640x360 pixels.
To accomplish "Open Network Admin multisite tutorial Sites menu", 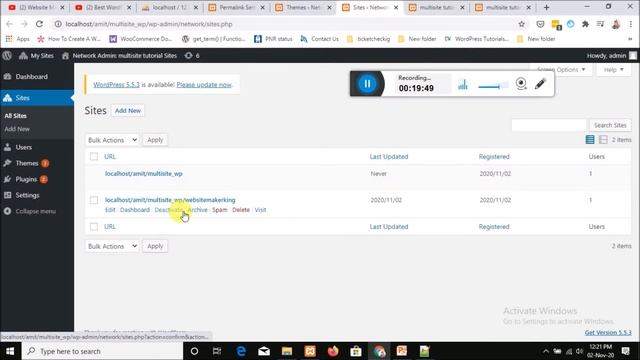I will (119, 56).
